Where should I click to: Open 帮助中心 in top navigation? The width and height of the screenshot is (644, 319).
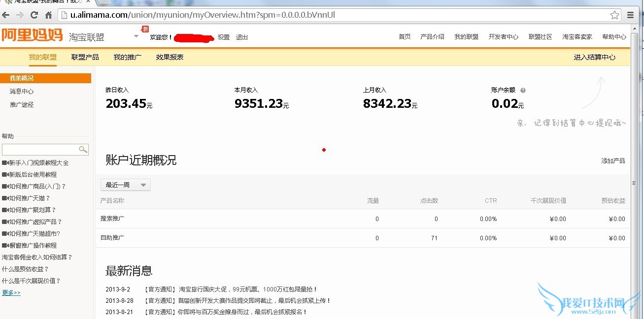[614, 37]
